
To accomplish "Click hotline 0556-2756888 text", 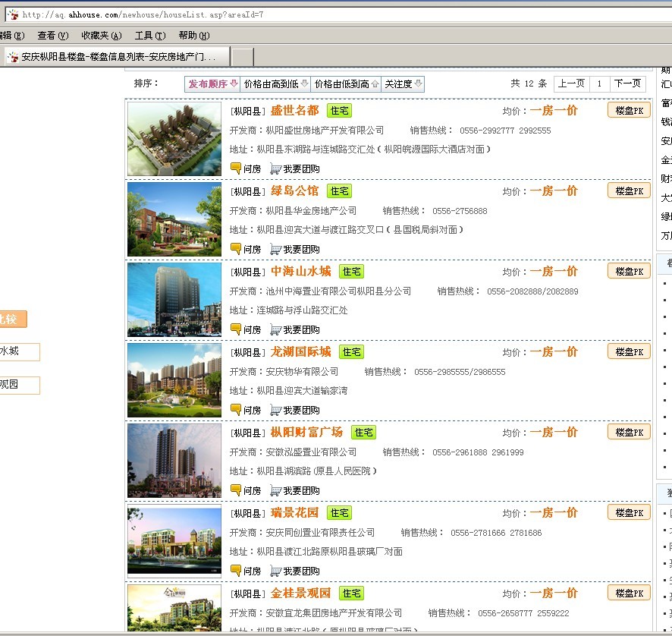I will tap(460, 211).
